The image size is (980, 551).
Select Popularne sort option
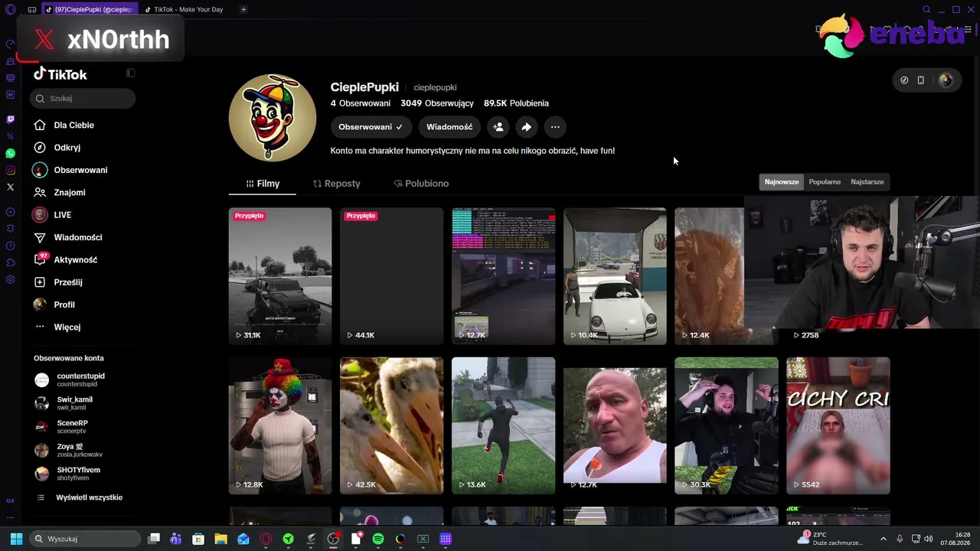tap(825, 182)
